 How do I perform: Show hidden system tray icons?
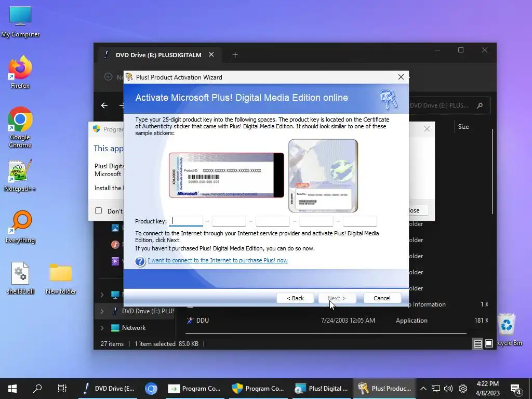423,389
